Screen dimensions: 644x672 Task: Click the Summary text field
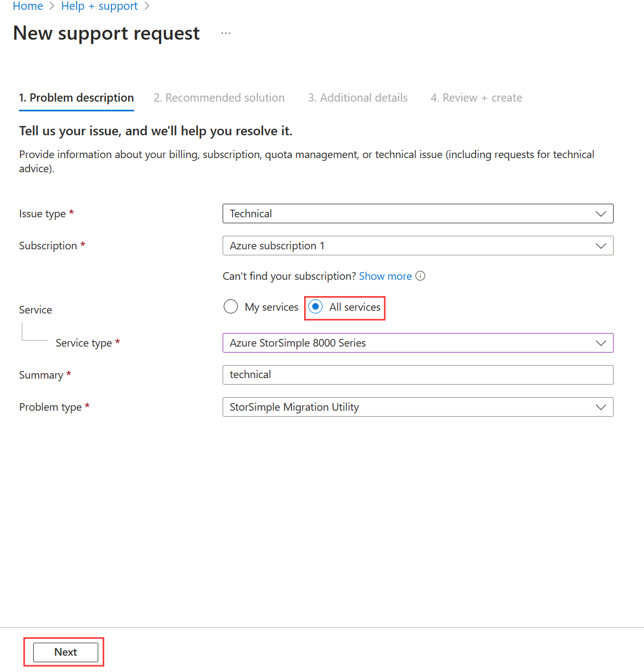tap(418, 374)
